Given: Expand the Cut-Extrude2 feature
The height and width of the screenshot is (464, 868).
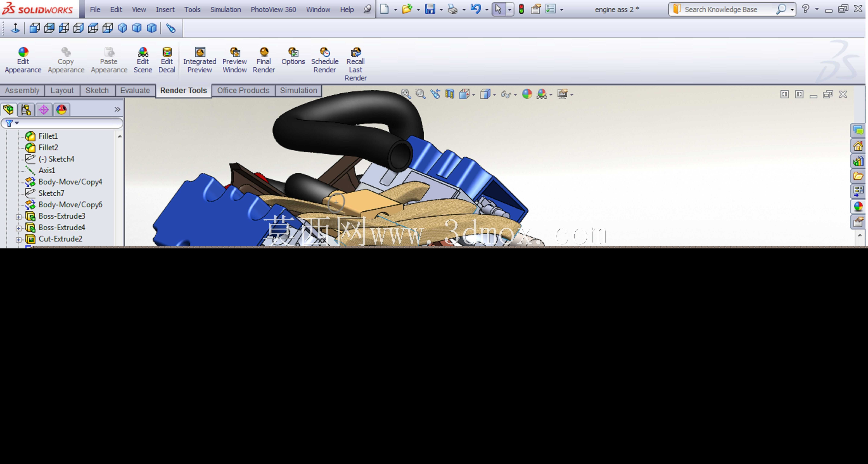Looking at the screenshot, I should (x=19, y=239).
